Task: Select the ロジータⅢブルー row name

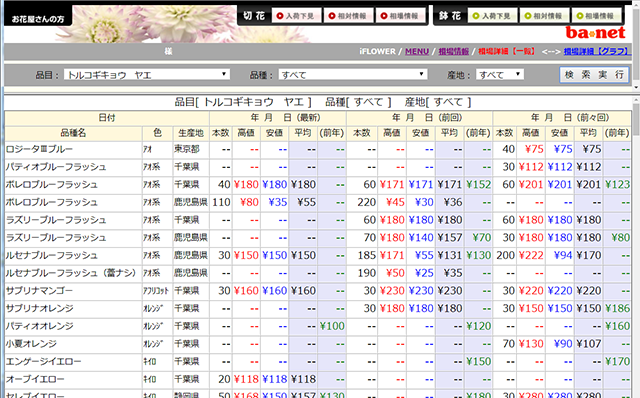Action: [x=39, y=149]
